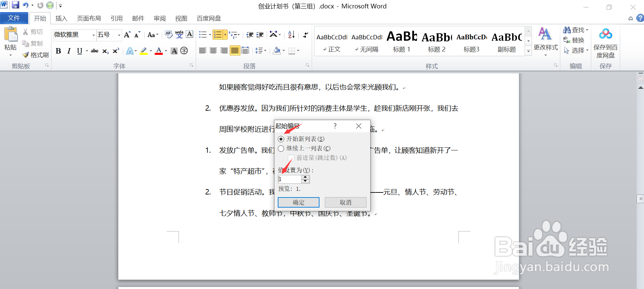Click the Find button
Viewport: 644px width, 289px height.
coord(576,30)
